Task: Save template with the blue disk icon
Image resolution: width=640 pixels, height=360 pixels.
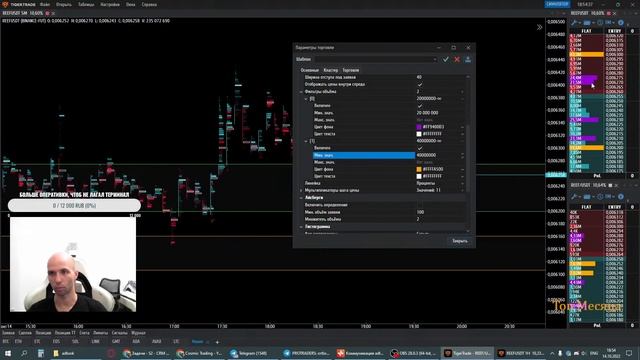Action: [x=468, y=59]
